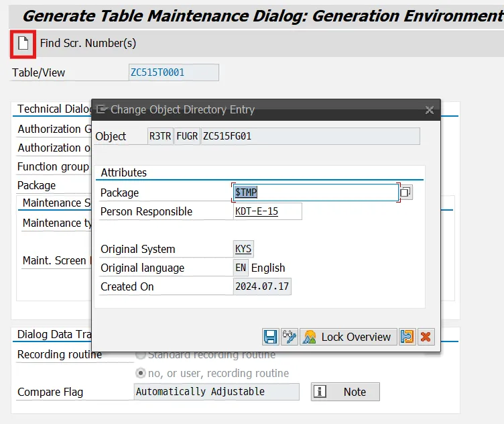The image size is (504, 424).
Task: Close the Change Object Directory Entry dialog
Action: [x=430, y=109]
